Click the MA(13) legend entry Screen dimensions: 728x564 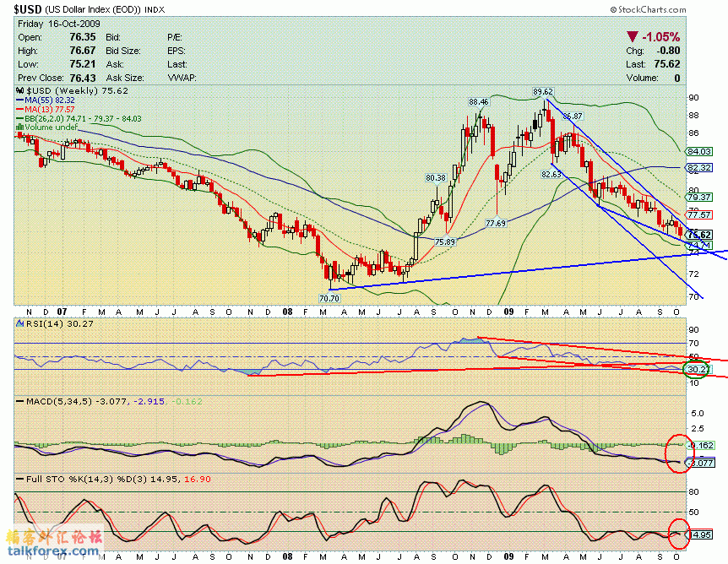click(x=46, y=109)
